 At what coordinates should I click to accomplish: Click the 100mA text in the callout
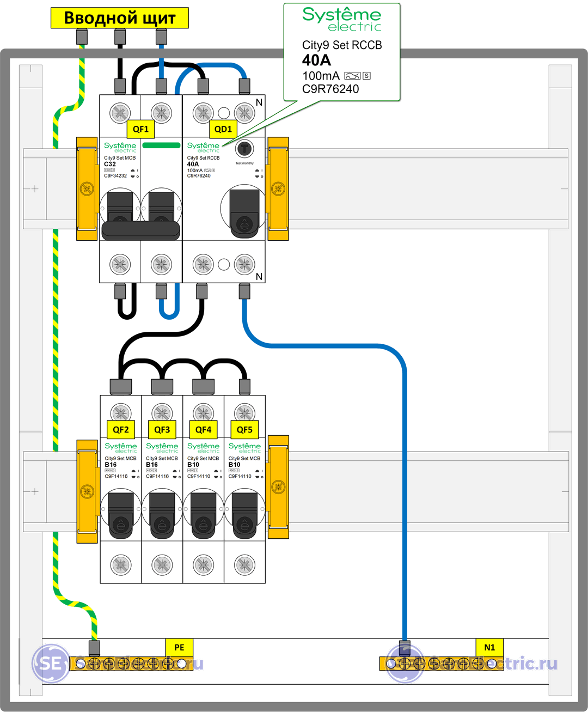(x=321, y=76)
